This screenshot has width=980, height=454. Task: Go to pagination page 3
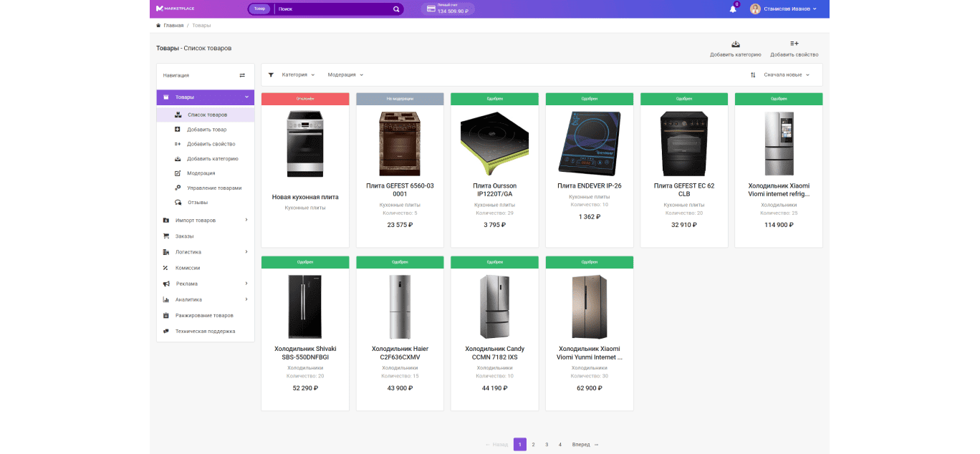[x=547, y=445]
